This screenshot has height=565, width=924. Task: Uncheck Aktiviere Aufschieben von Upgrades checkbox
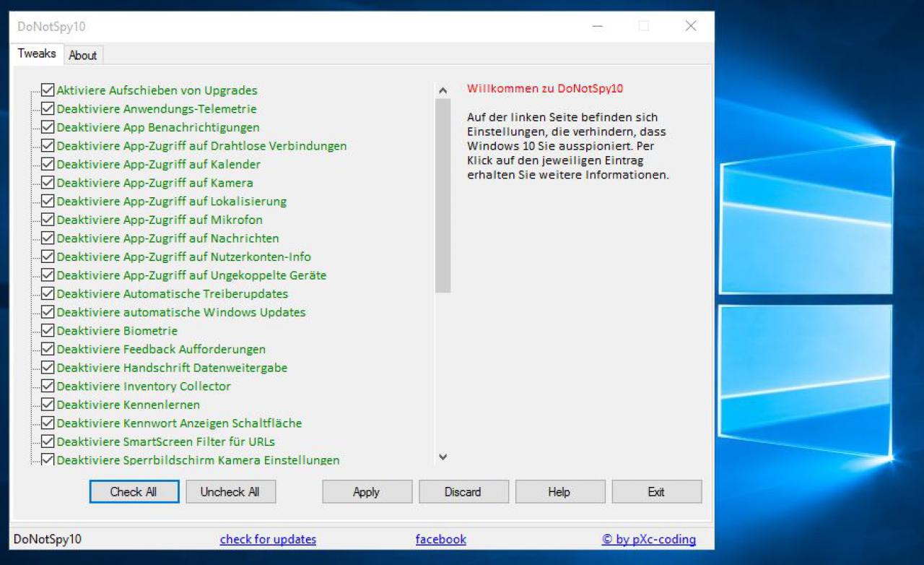coord(48,90)
